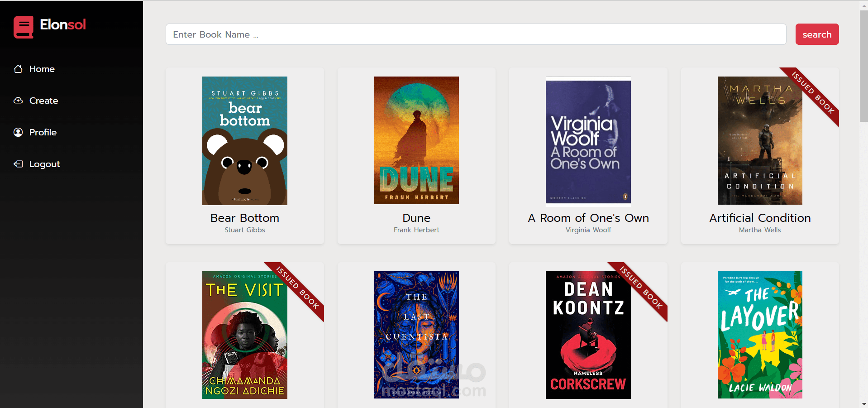Click Issued Book ribbon on Artificial Condition
Screen dimensions: 868x408
(x=813, y=93)
